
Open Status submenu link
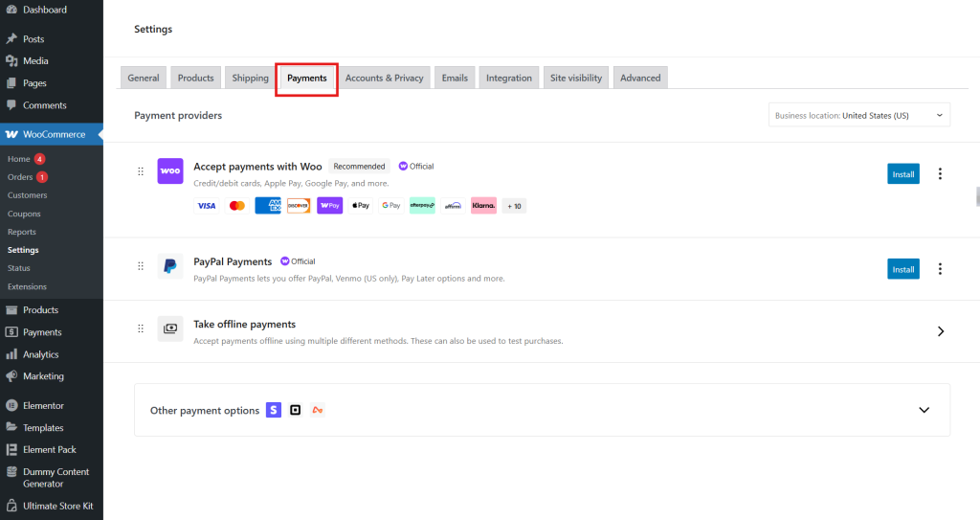pyautogui.click(x=19, y=268)
